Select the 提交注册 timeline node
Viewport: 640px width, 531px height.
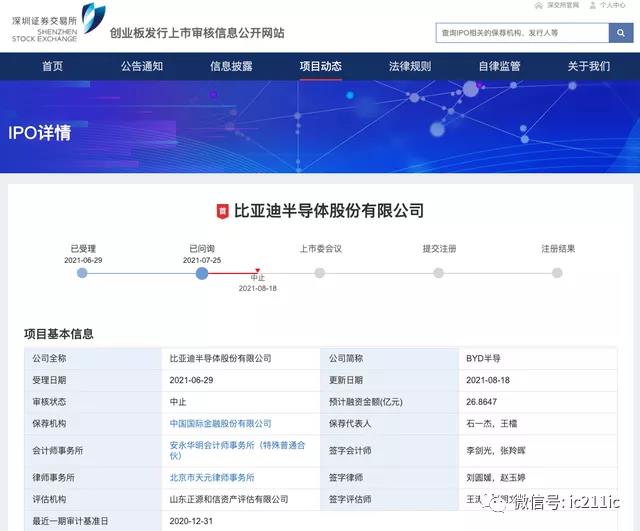(438, 273)
